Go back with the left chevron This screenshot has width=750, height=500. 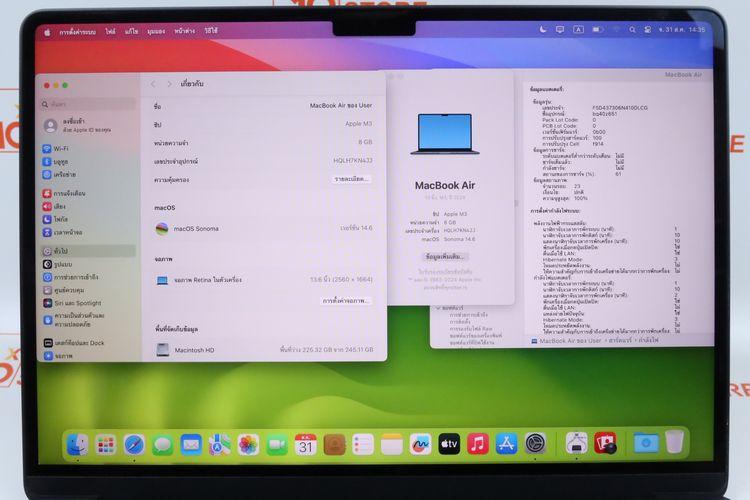(x=153, y=84)
